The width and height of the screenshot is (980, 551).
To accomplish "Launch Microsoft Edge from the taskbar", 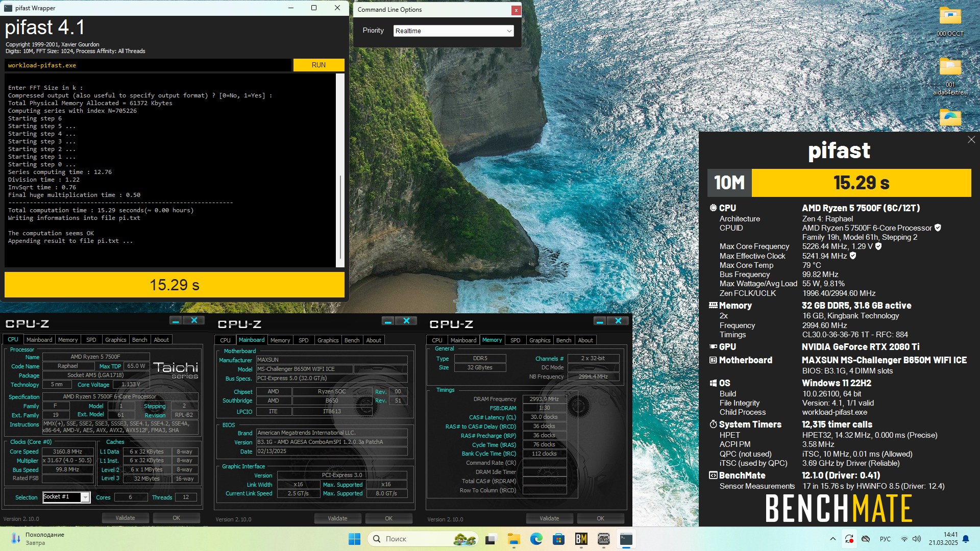I will [x=536, y=539].
